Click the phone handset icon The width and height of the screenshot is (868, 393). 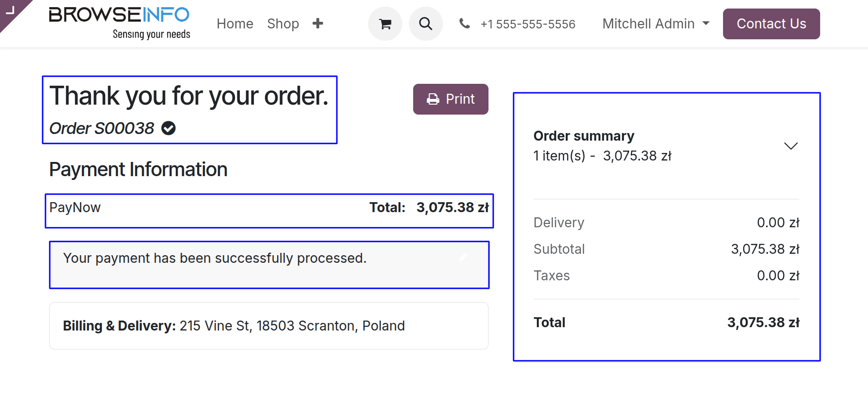pos(464,23)
